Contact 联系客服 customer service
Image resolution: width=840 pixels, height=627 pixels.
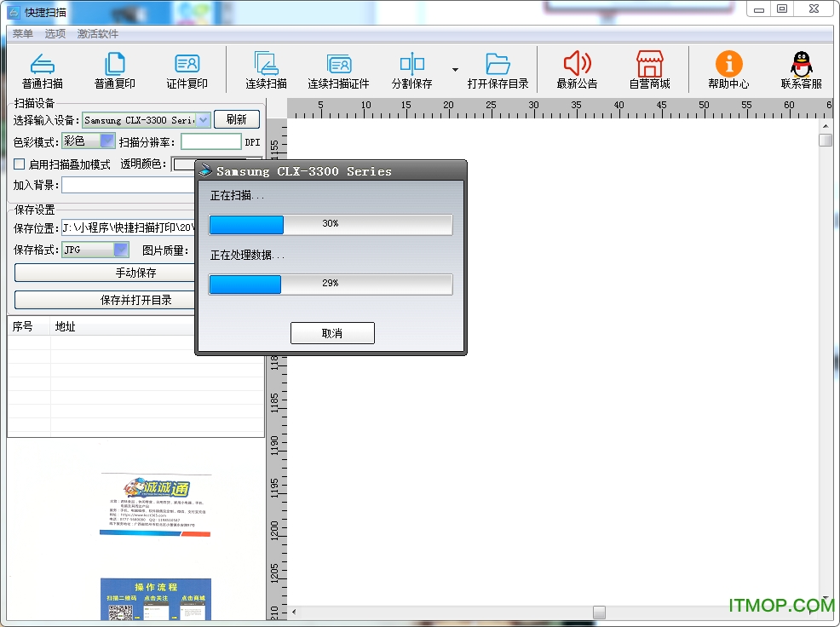(x=802, y=71)
